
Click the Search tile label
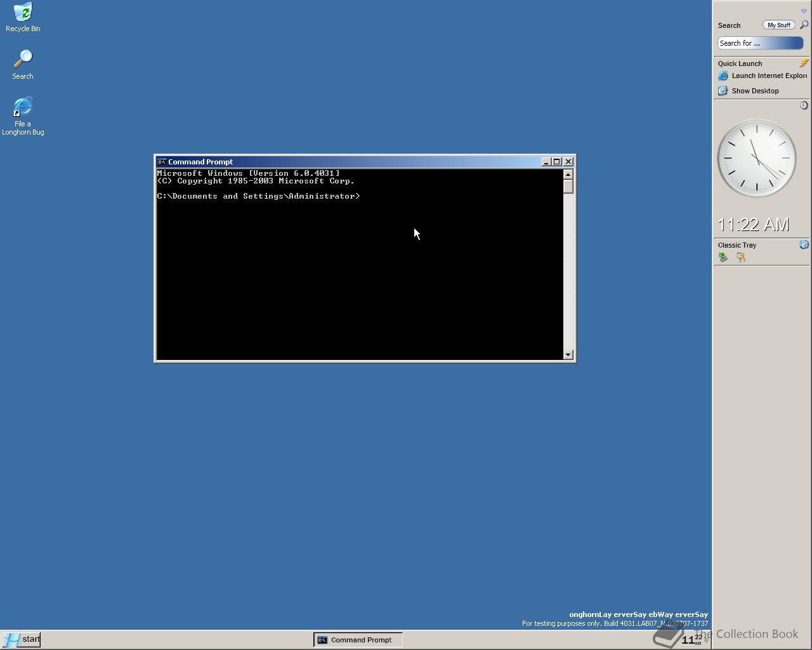point(729,25)
